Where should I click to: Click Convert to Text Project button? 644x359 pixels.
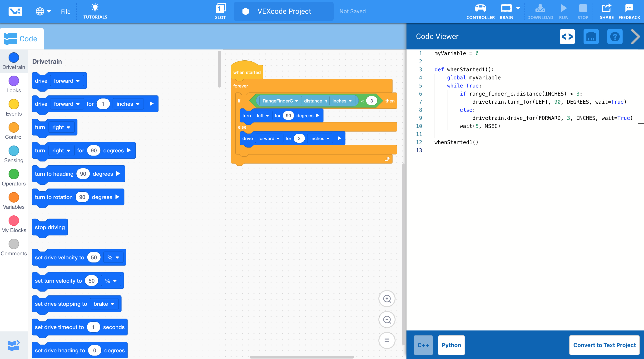click(604, 345)
